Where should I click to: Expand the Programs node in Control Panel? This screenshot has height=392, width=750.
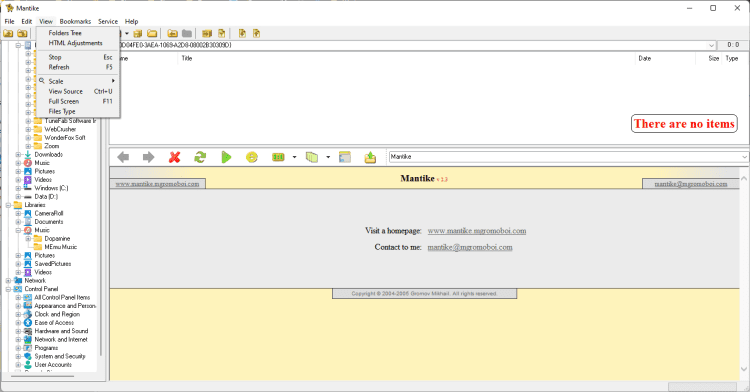pyautogui.click(x=18, y=348)
